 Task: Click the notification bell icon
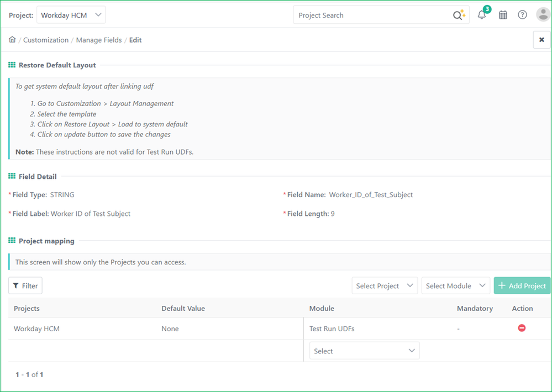point(482,15)
